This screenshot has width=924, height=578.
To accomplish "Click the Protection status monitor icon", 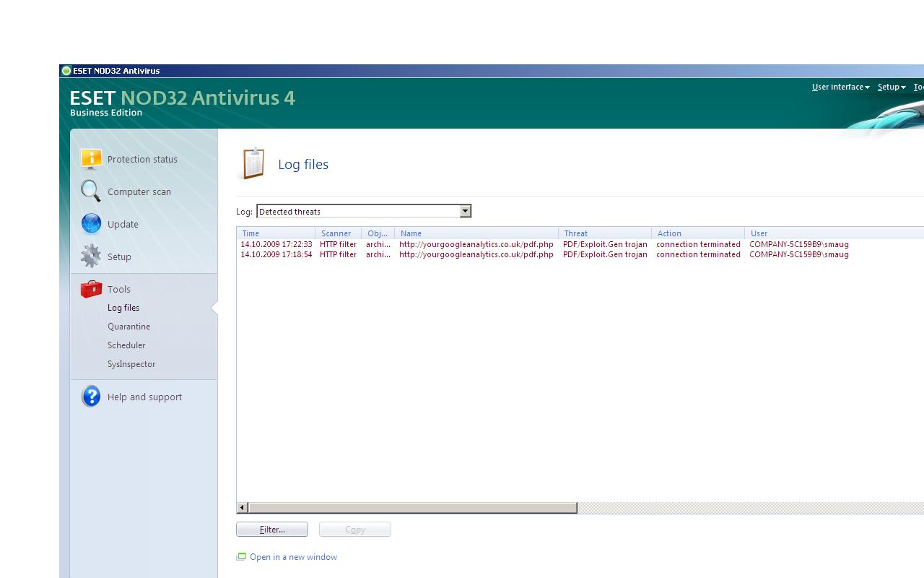I will (x=91, y=159).
